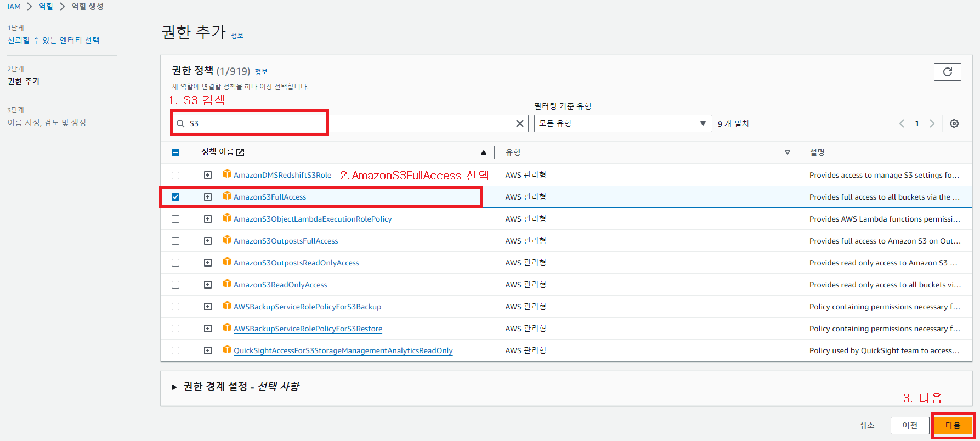Expand AmazonDMSRedshiftS3Role policy details

coord(208,175)
